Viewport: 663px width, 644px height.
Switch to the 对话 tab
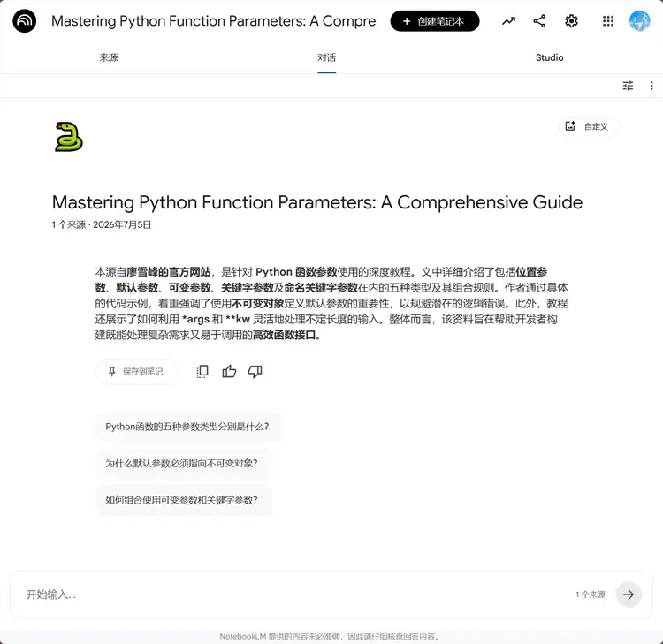pyautogui.click(x=326, y=57)
